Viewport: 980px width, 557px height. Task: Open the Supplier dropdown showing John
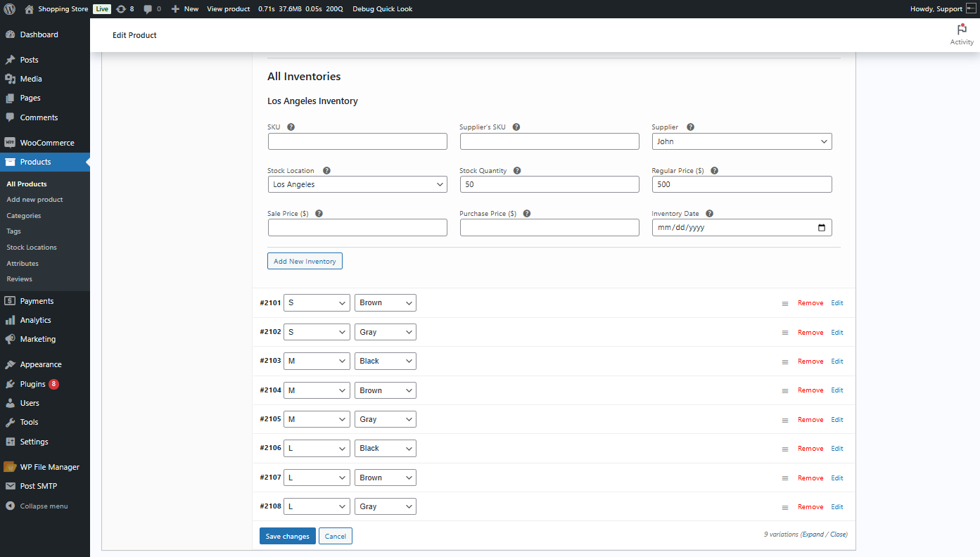[742, 141]
